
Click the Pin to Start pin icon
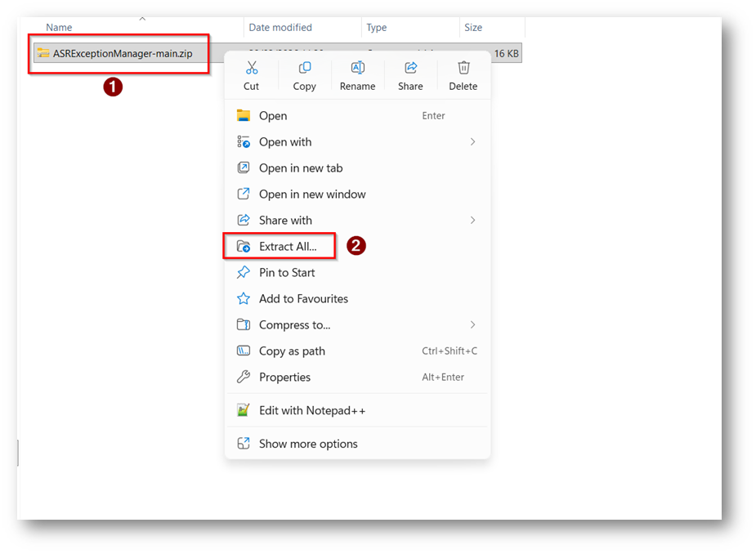tap(244, 273)
